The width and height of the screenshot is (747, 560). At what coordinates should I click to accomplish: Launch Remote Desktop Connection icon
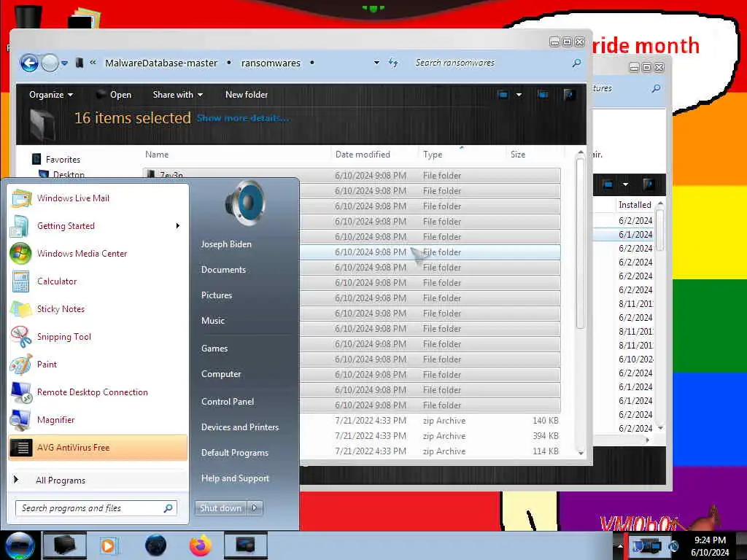tap(21, 392)
